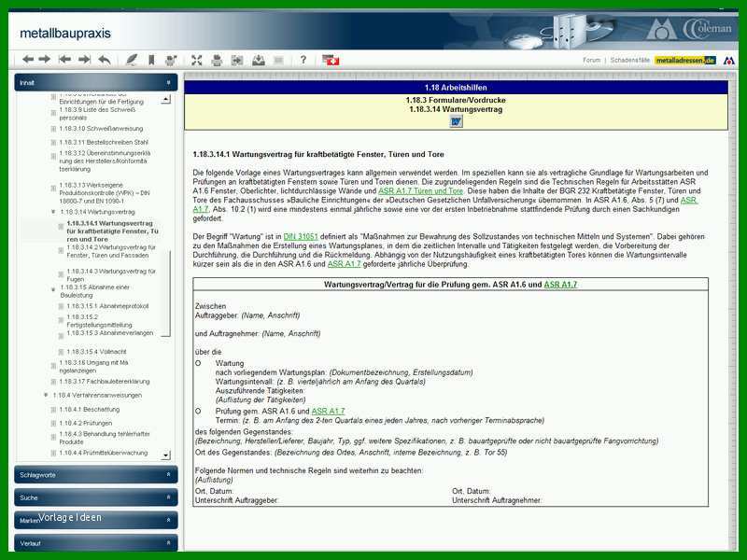
Task: Open help with question mark icon
Action: click(303, 60)
